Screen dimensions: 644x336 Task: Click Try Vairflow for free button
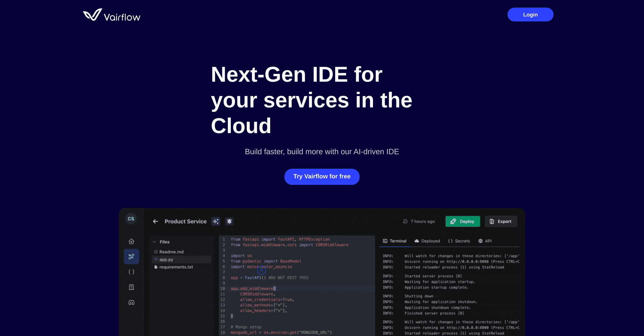322,177
